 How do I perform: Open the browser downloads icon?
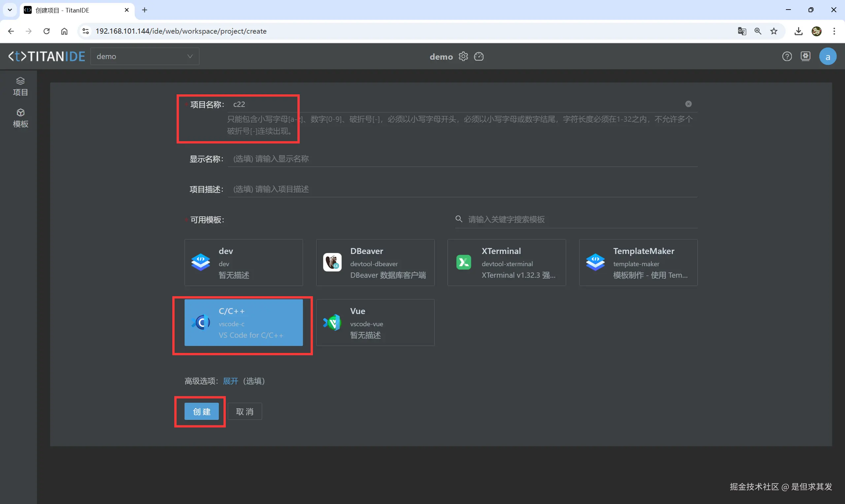click(798, 31)
